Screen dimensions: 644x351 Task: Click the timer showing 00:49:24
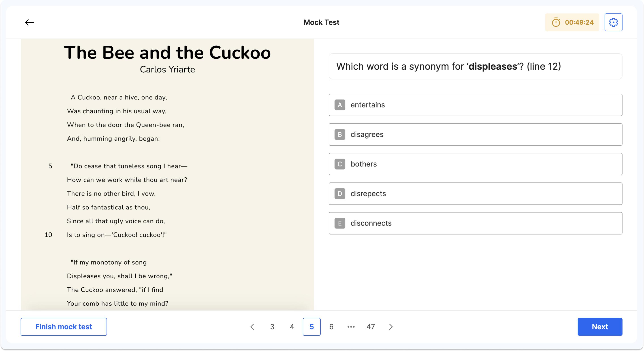tap(572, 22)
